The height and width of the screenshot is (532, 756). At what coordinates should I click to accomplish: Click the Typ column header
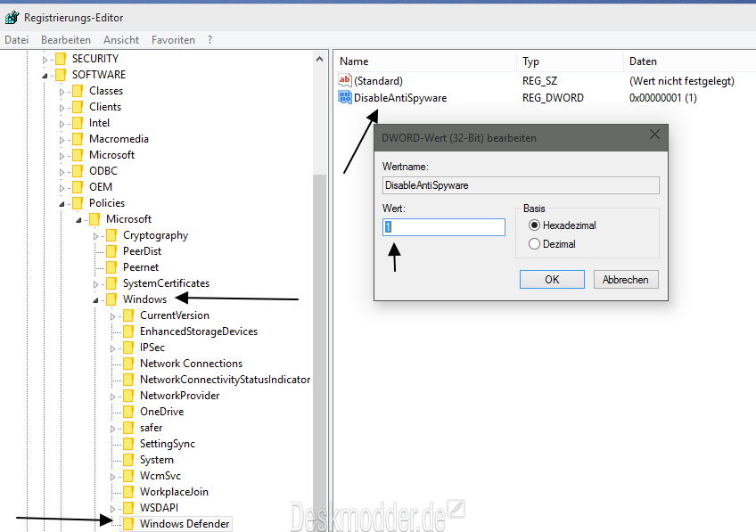(570, 61)
